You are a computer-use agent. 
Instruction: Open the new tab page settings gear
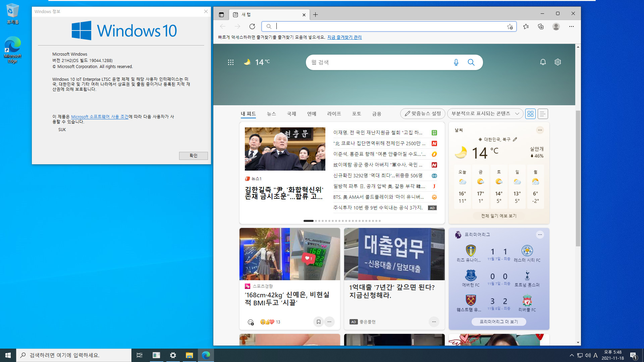[557, 62]
